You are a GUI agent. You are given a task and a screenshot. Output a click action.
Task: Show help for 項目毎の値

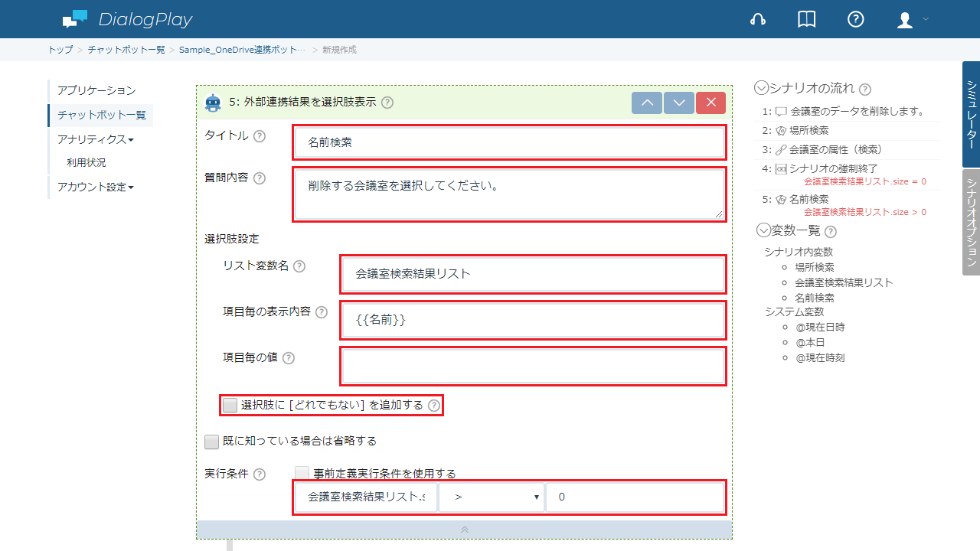(x=289, y=358)
